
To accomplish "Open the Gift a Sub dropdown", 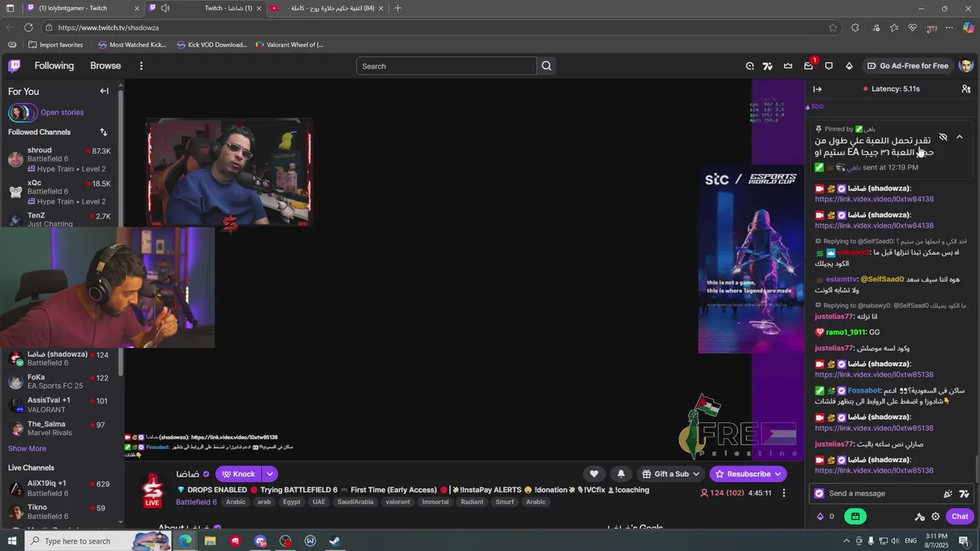I will click(x=671, y=474).
